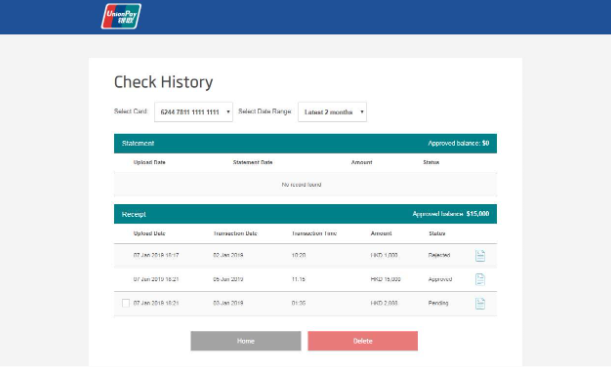Click the 'Rejected' status cell

(x=439, y=256)
